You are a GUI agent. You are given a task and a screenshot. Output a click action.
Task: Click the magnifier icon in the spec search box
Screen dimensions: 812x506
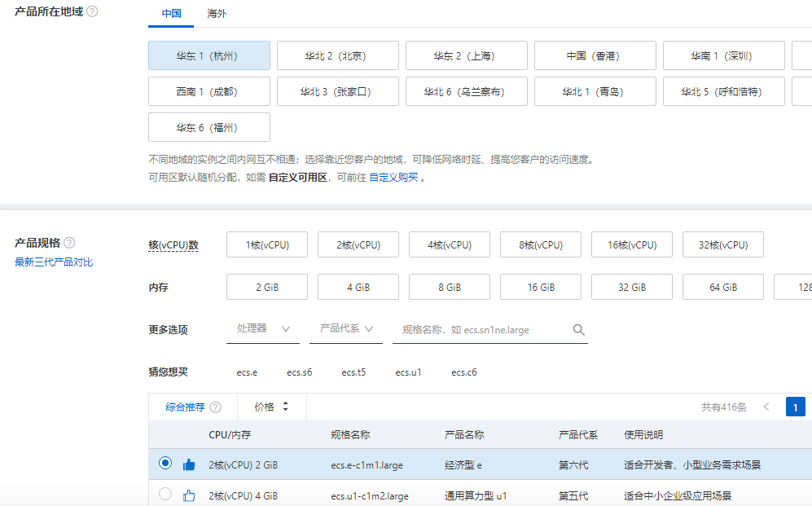click(x=579, y=330)
